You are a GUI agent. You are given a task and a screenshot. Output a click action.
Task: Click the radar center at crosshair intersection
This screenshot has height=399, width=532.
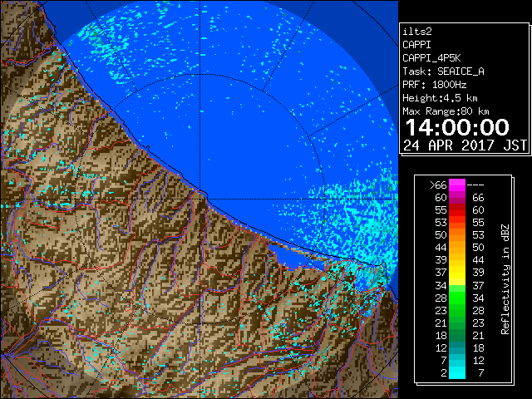coord(200,199)
